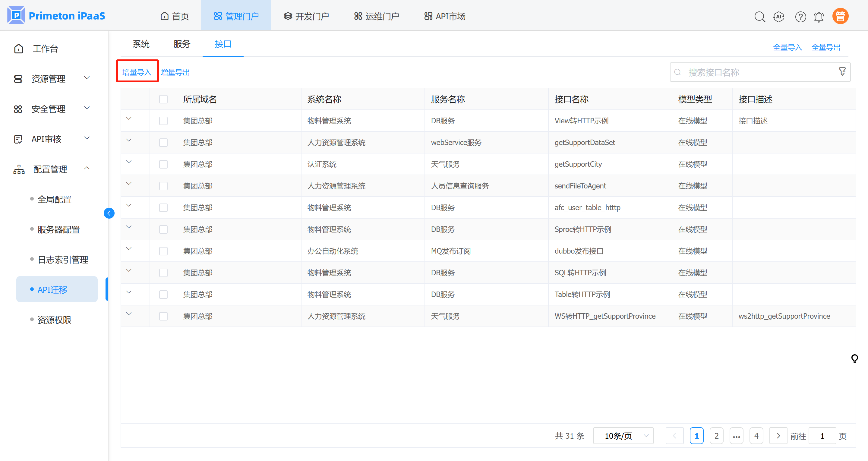Expand the View转HTTP示例 row
The height and width of the screenshot is (461, 868).
pyautogui.click(x=129, y=118)
